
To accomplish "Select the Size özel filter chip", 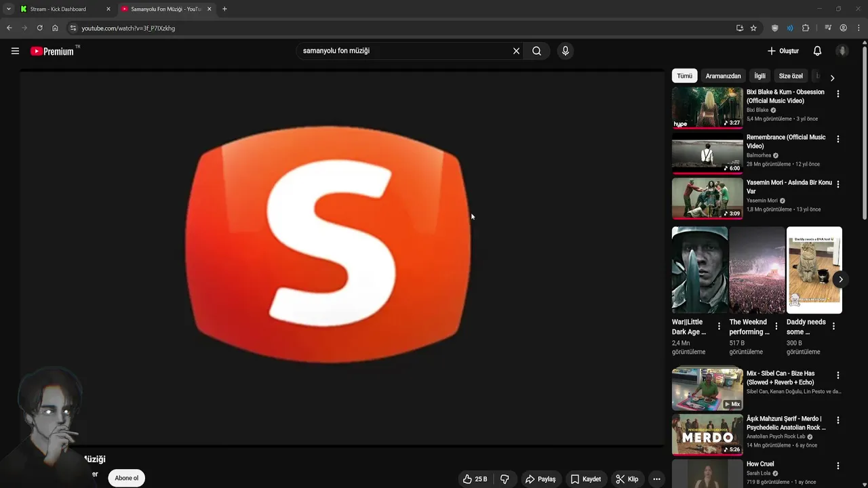I will [x=791, y=76].
